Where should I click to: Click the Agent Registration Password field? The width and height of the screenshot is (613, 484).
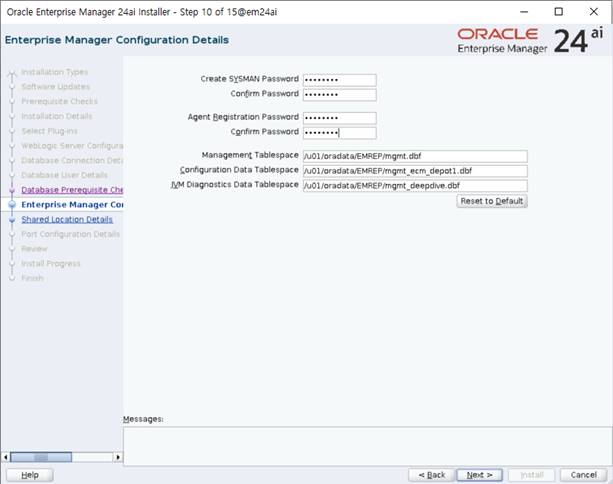coord(339,118)
